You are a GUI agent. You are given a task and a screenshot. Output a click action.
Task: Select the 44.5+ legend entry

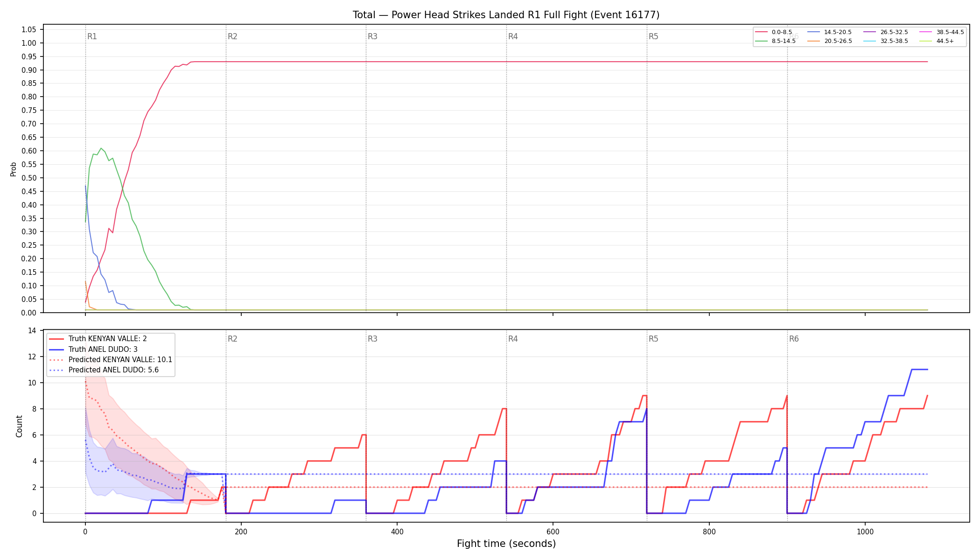point(937,41)
